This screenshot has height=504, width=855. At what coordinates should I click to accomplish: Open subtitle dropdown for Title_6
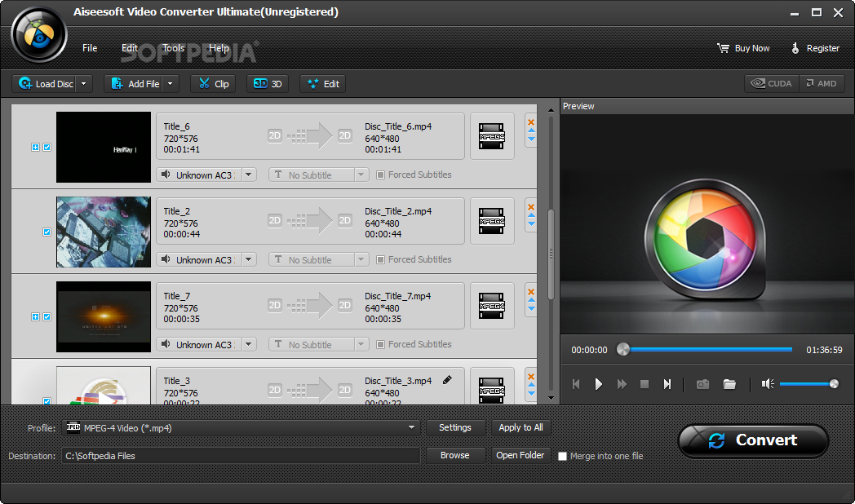point(361,175)
